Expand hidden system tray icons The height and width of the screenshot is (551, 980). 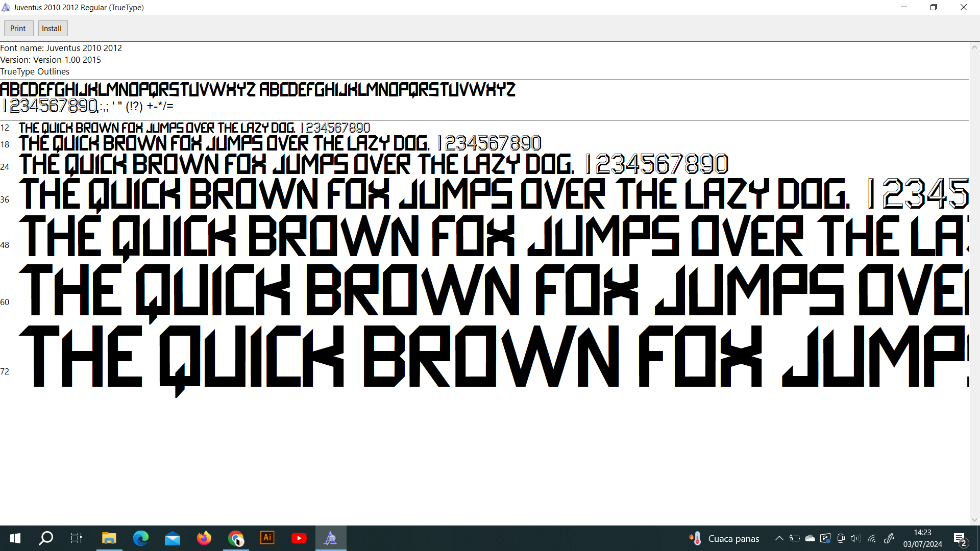click(779, 538)
